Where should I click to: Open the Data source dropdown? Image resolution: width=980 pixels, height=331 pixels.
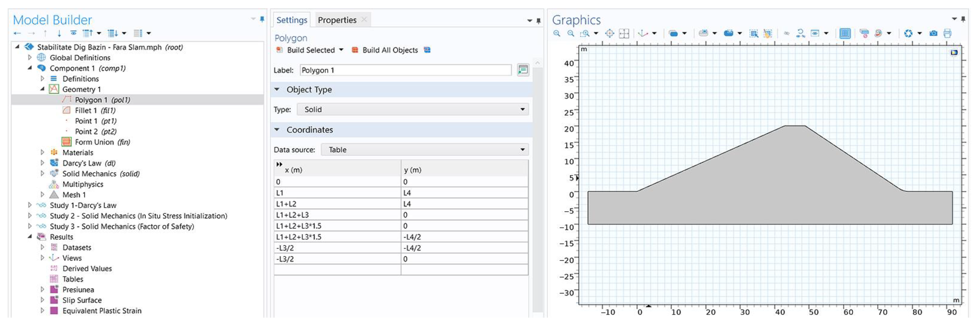click(425, 150)
